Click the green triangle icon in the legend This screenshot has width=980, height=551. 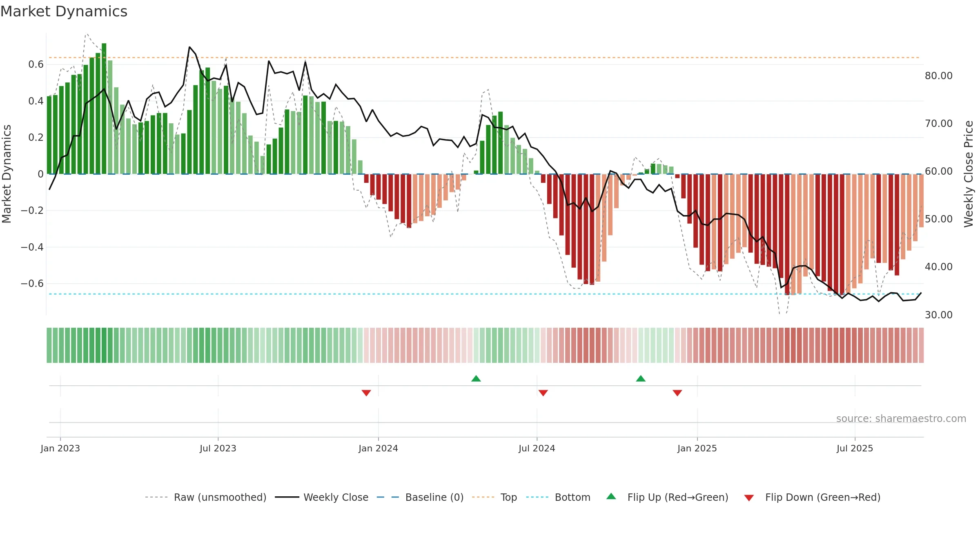(611, 496)
